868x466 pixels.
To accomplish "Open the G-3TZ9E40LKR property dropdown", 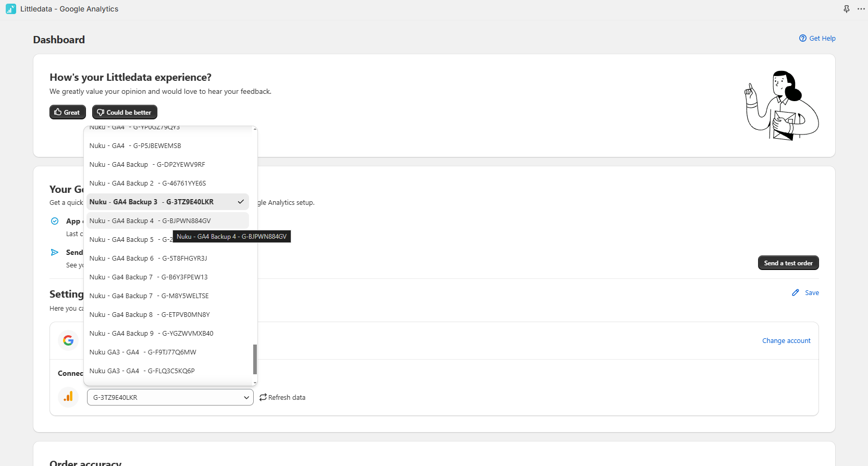I will point(170,397).
